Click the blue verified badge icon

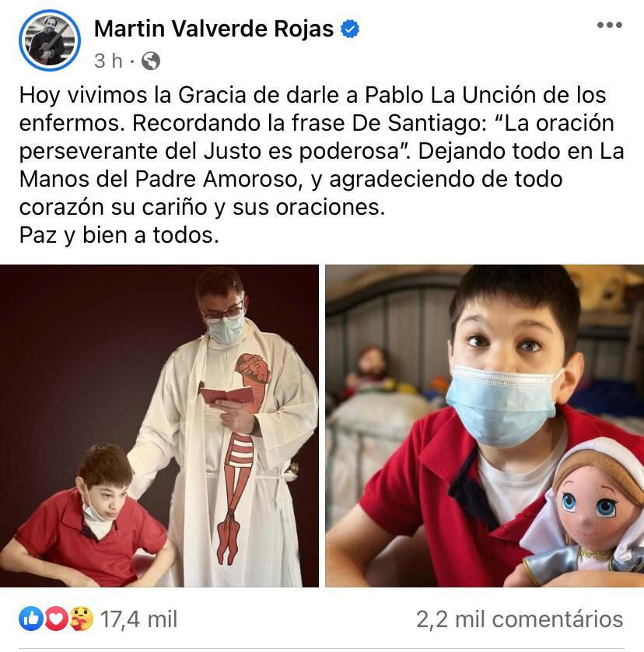pos(350,29)
